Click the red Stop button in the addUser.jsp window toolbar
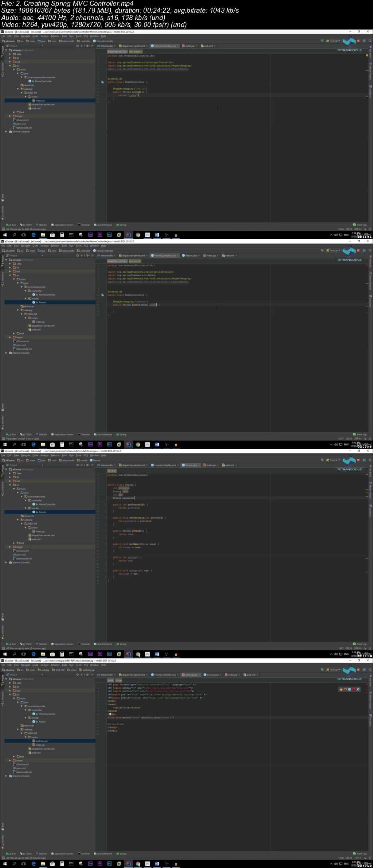373x868 pixels. tap(358, 670)
